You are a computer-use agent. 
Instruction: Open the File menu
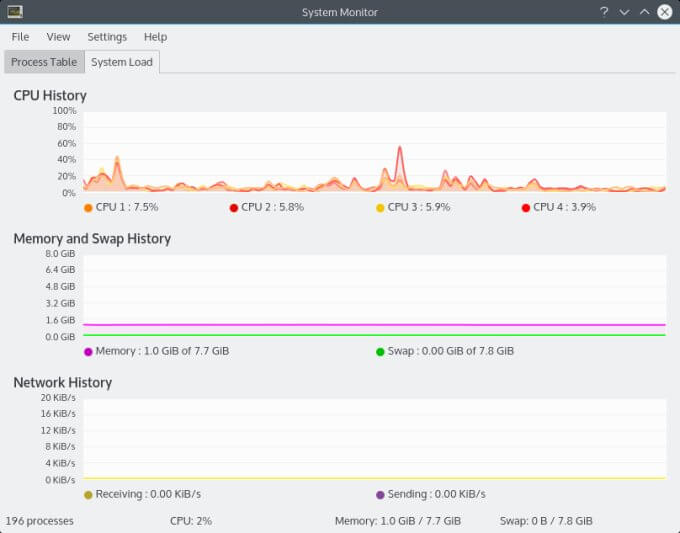20,37
